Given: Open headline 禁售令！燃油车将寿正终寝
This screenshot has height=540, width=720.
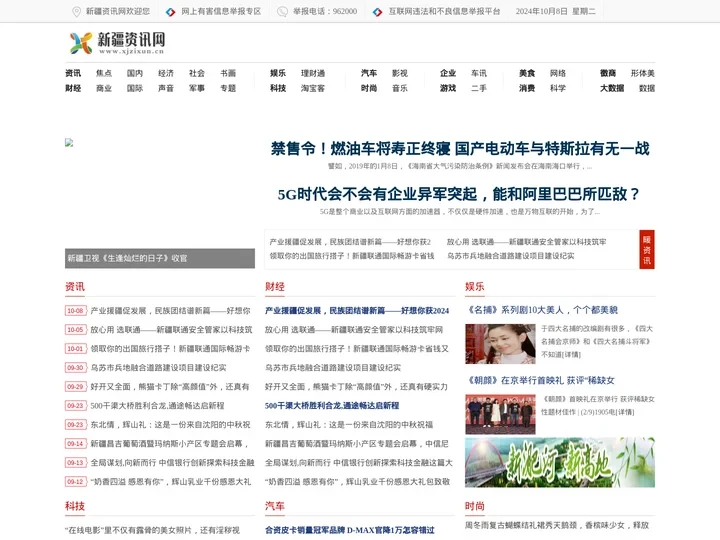Looking at the screenshot, I should point(460,148).
